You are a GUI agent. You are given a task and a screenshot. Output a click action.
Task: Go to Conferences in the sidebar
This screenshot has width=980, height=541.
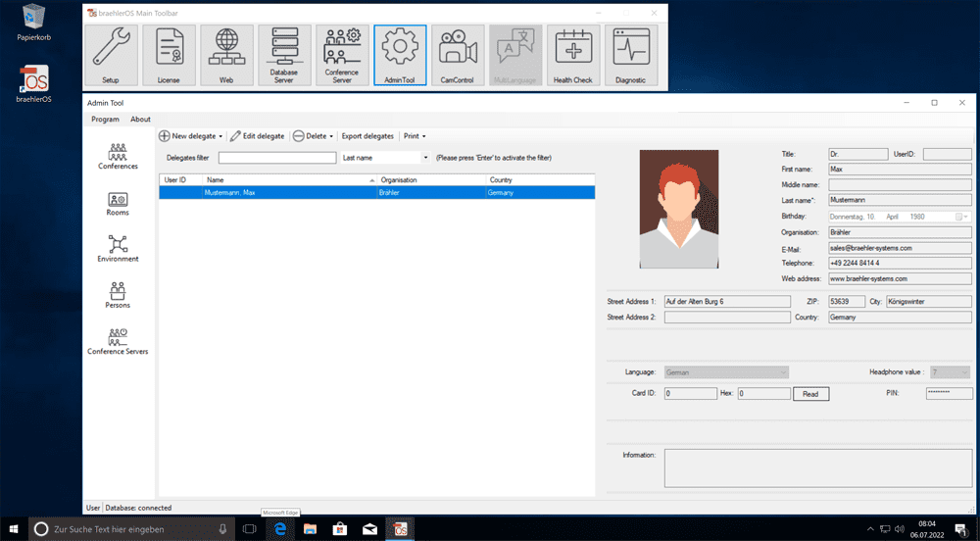click(119, 156)
